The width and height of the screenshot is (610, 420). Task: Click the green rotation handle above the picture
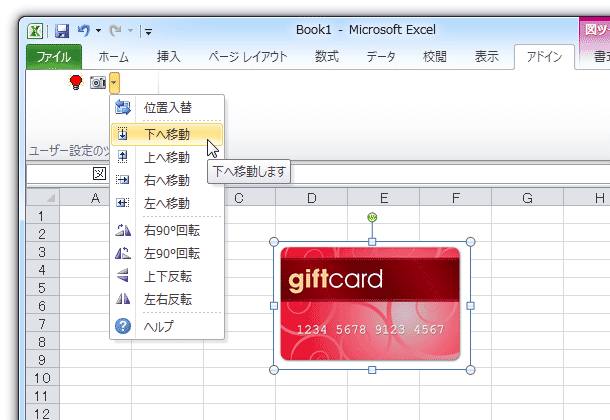coord(372,217)
